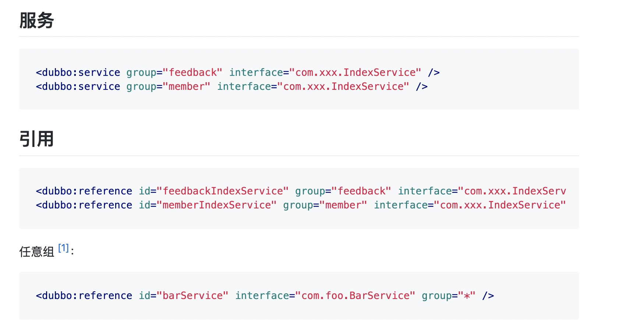
Task: Click group="member" in the reference block
Action: pos(325,205)
